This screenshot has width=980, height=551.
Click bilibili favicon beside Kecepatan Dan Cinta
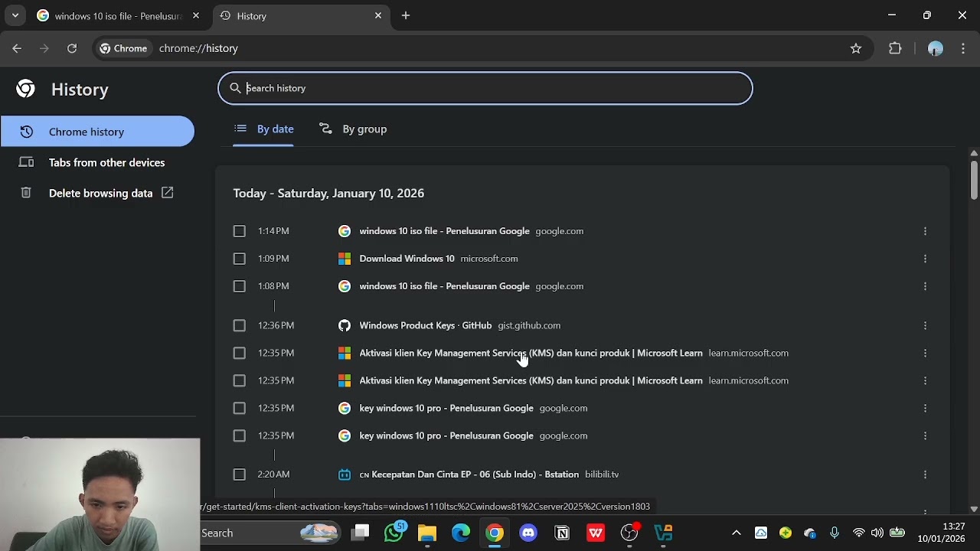(x=345, y=474)
